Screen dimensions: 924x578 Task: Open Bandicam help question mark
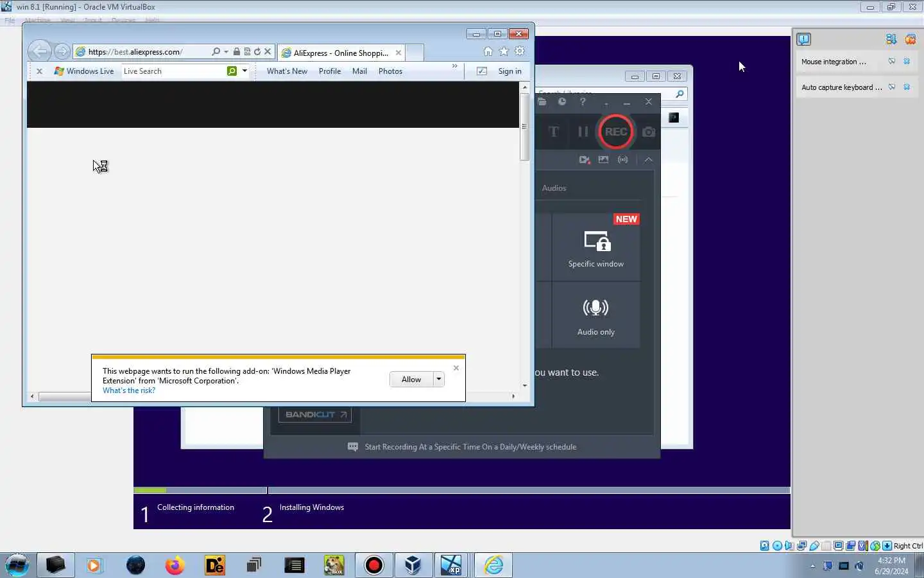583,101
